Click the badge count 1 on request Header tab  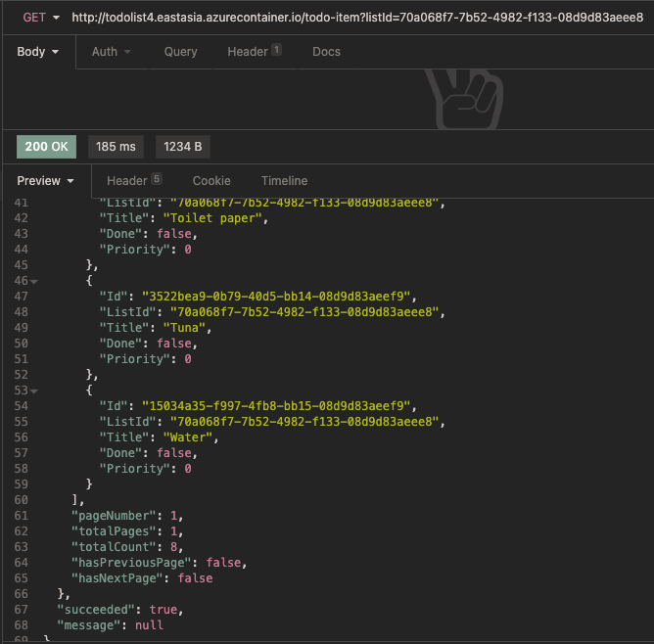276,50
